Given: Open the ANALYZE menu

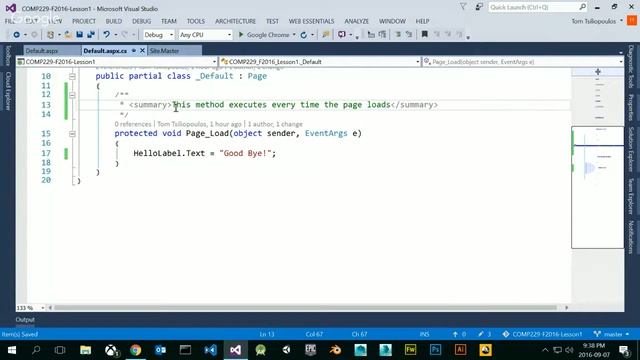Looking at the screenshot, I should click(356, 21).
